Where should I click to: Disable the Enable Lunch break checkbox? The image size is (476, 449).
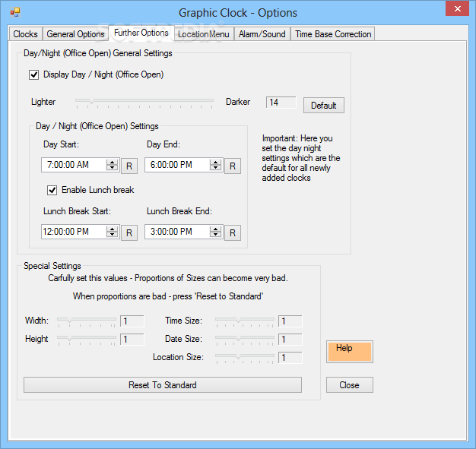52,190
